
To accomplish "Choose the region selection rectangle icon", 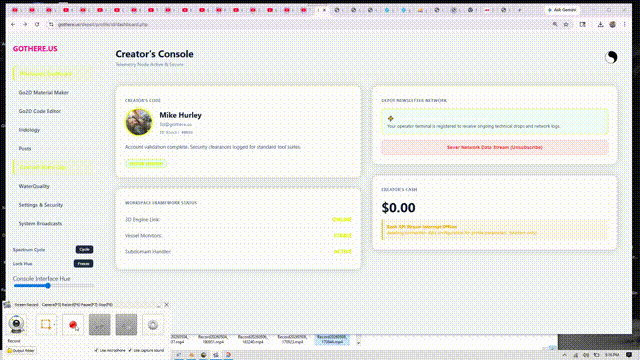I will (x=45, y=324).
